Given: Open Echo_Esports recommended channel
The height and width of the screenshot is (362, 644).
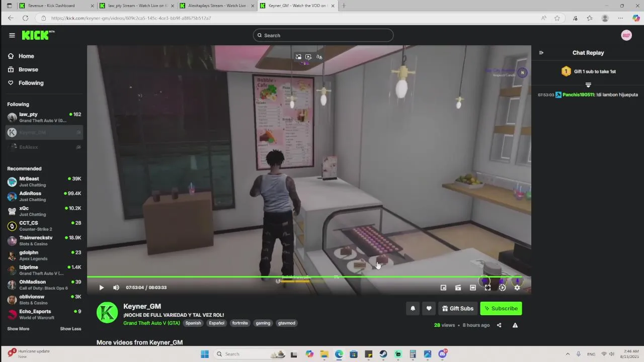Looking at the screenshot, I should [x=44, y=314].
